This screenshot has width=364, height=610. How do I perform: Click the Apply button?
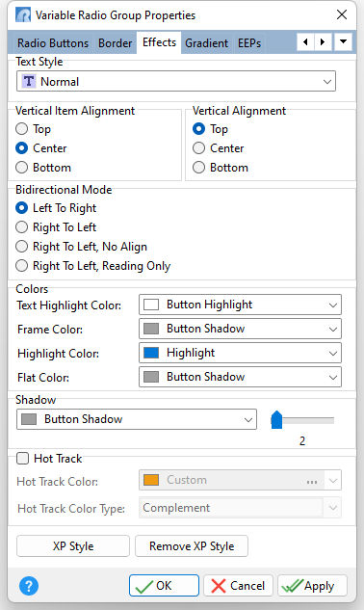coord(312,586)
